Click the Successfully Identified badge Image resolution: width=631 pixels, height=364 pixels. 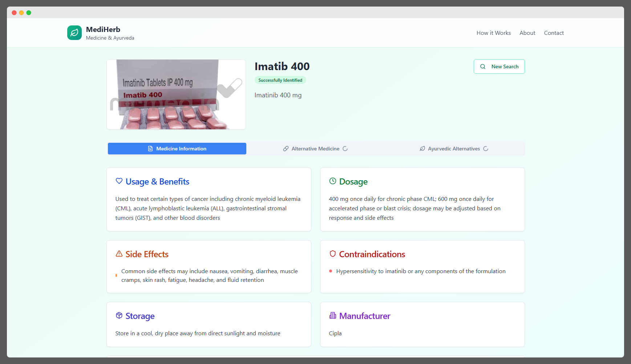(x=280, y=80)
